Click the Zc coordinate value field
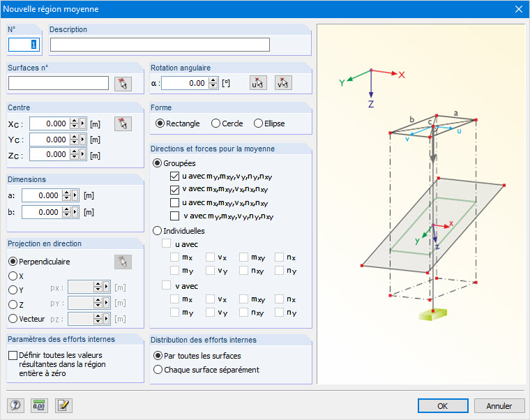Screen dimensions: 530x420 click(x=50, y=154)
